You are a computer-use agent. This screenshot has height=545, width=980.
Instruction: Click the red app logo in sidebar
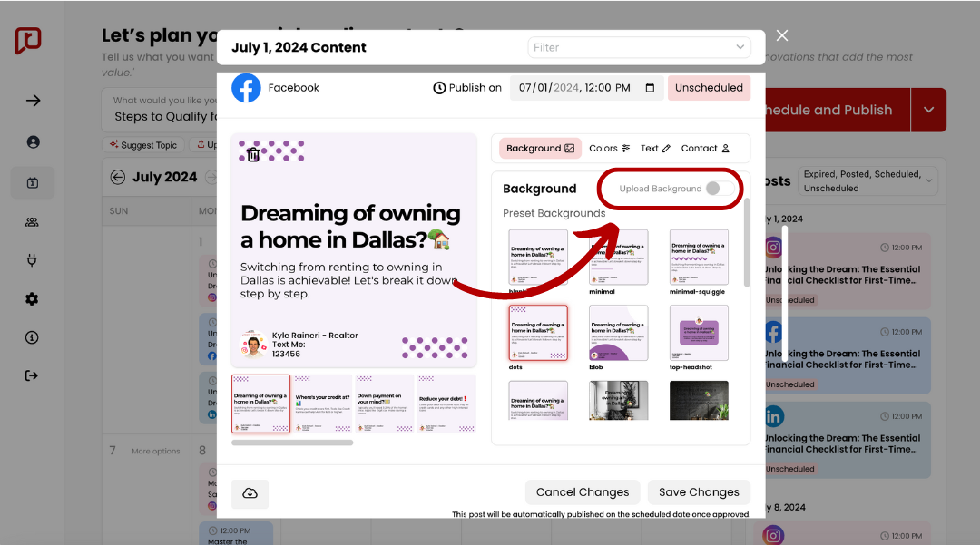28,41
